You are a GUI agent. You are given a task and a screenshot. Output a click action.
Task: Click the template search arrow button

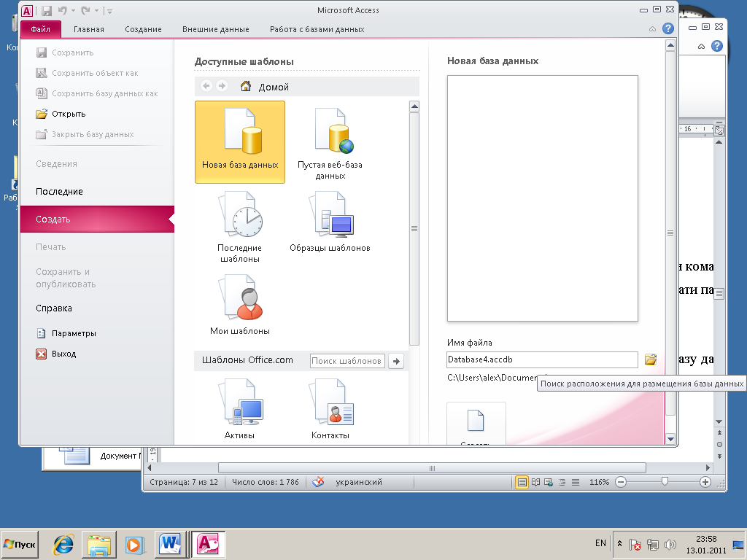pyautogui.click(x=396, y=361)
